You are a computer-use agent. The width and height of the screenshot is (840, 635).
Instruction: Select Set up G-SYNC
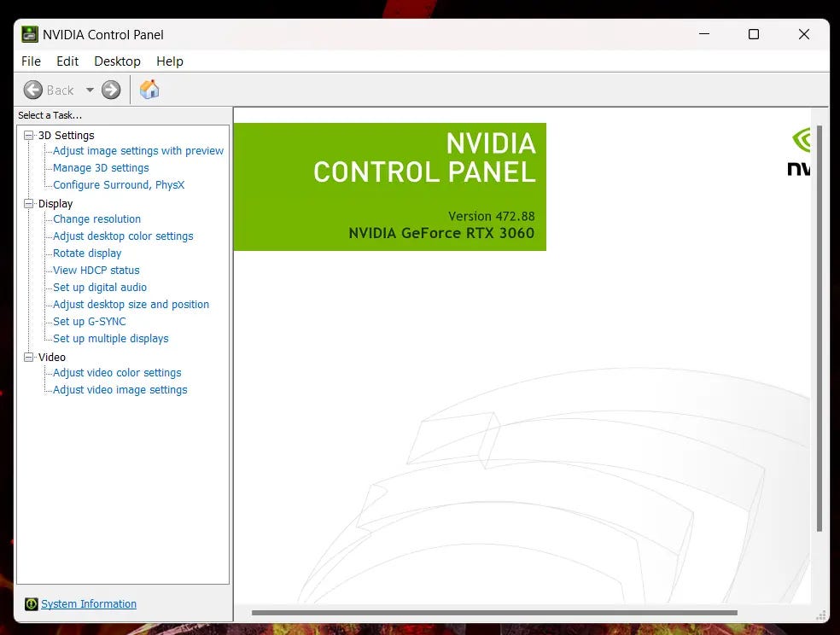tap(90, 322)
